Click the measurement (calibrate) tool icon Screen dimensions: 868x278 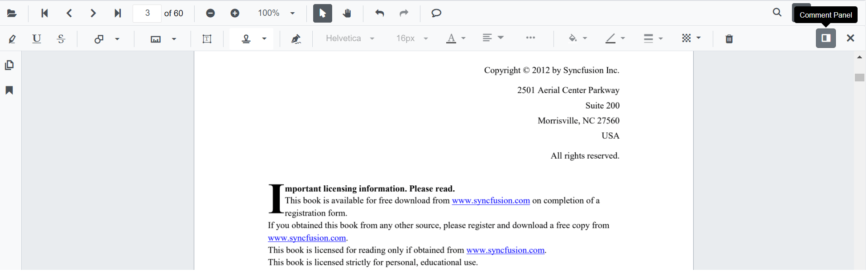coord(156,39)
